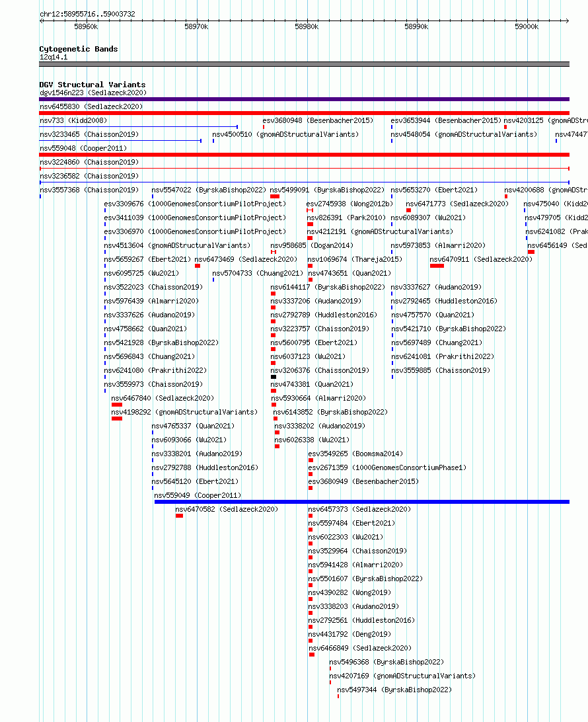
Task: Click the 58980k ruler tick label
Action: [307, 26]
